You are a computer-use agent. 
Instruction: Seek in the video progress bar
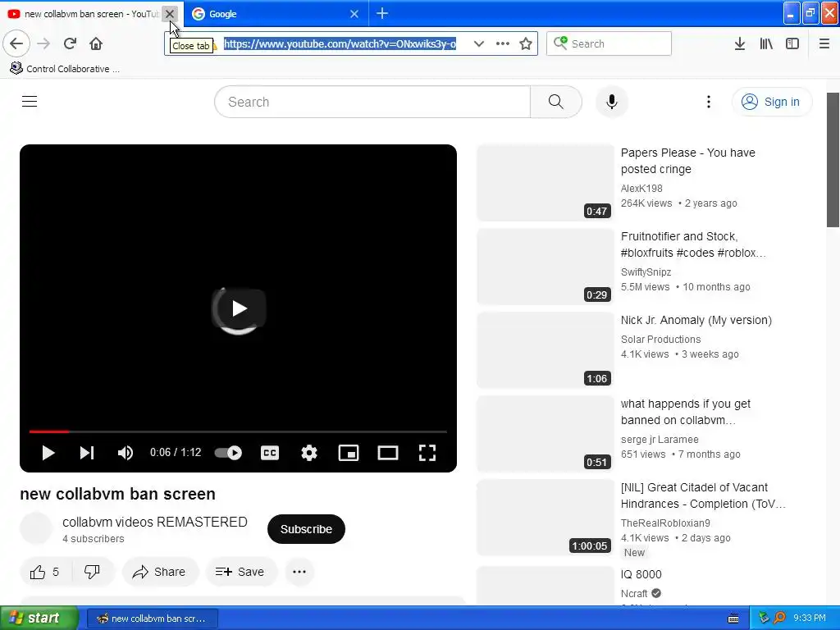pyautogui.click(x=238, y=431)
